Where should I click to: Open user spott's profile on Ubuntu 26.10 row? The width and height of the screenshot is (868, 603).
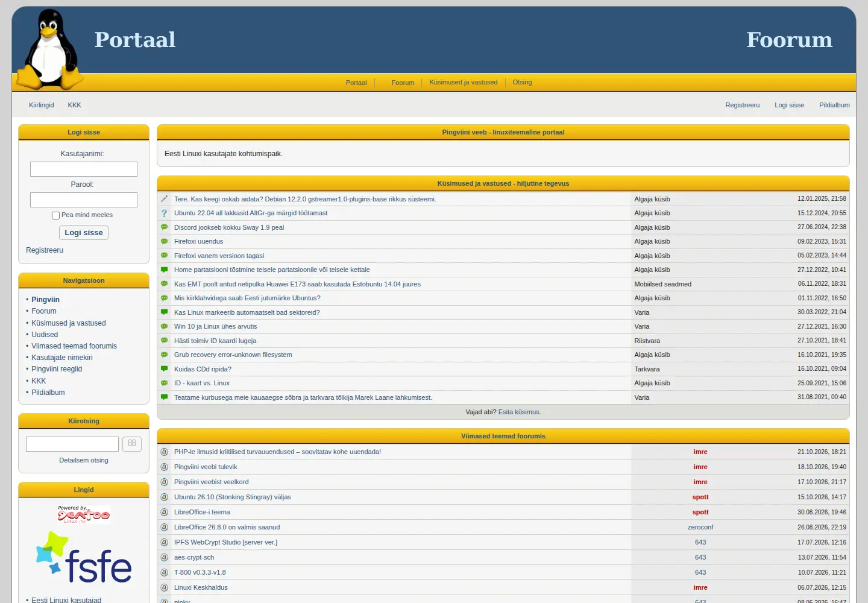(700, 497)
